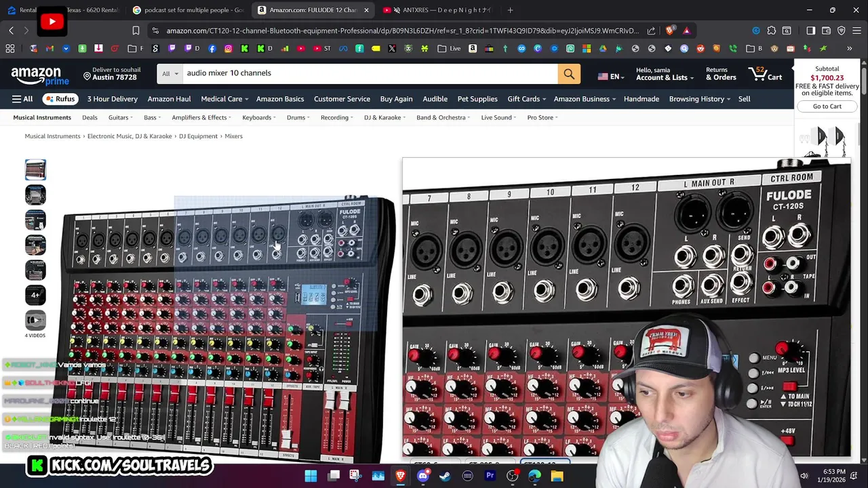Open the X (Twitter) bookmark icon
868x488 pixels.
(392, 48)
